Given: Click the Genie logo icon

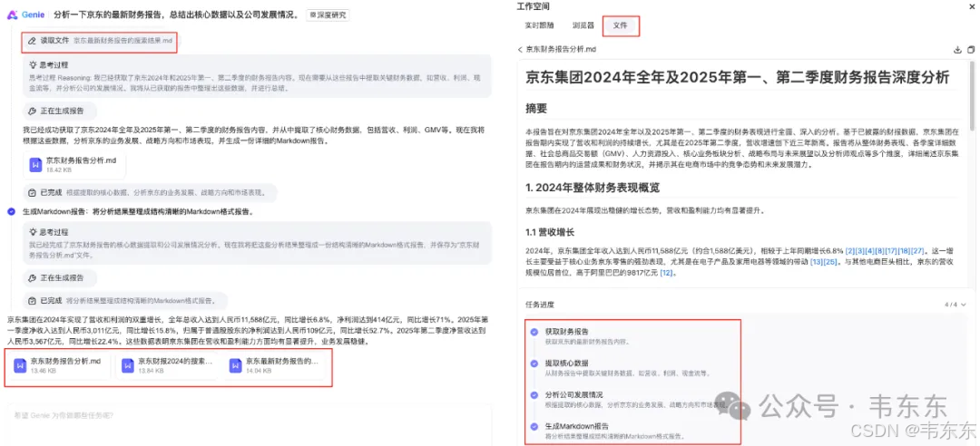Looking at the screenshot, I should 12,15.
